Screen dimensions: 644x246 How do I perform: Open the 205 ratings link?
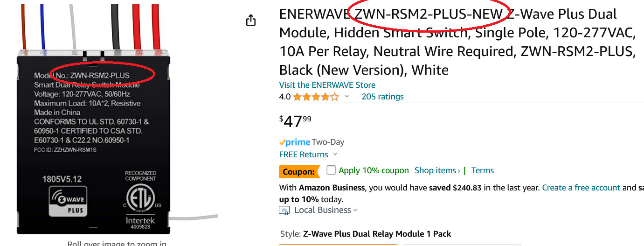[x=382, y=97]
